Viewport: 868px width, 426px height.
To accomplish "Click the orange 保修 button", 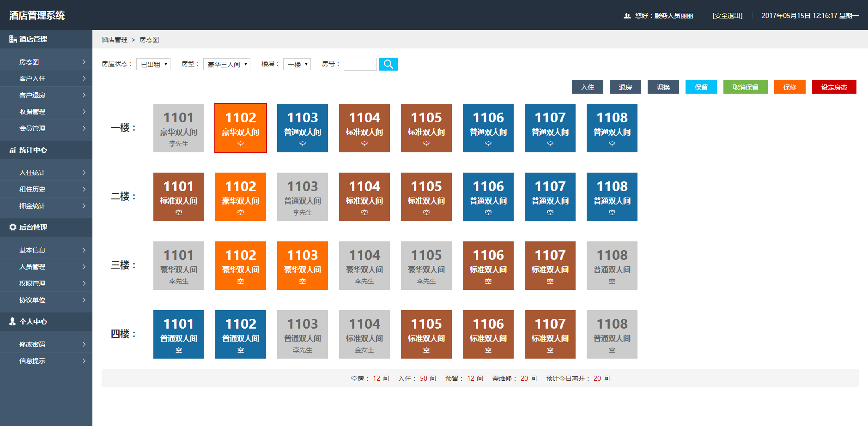I will 790,87.
